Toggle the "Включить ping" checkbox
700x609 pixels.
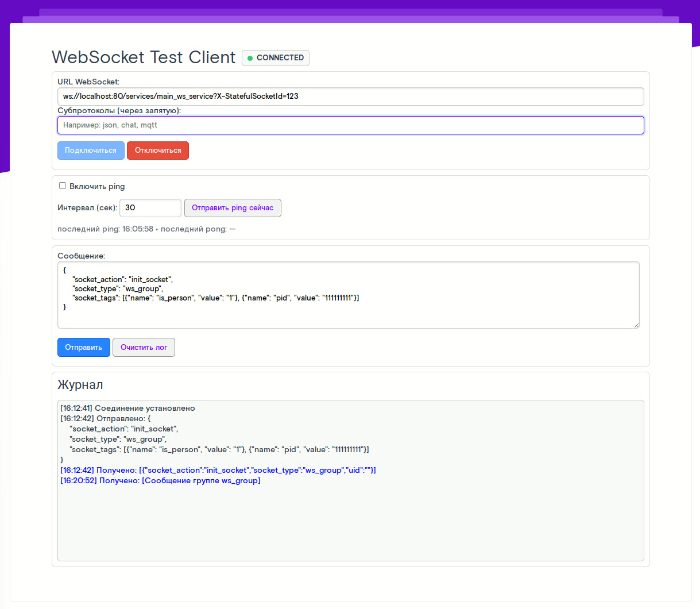point(63,186)
